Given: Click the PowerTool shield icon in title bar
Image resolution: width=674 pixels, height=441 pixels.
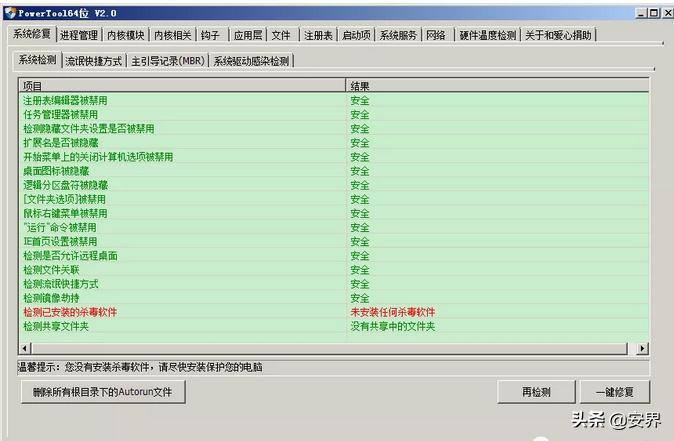Looking at the screenshot, I should (10, 13).
